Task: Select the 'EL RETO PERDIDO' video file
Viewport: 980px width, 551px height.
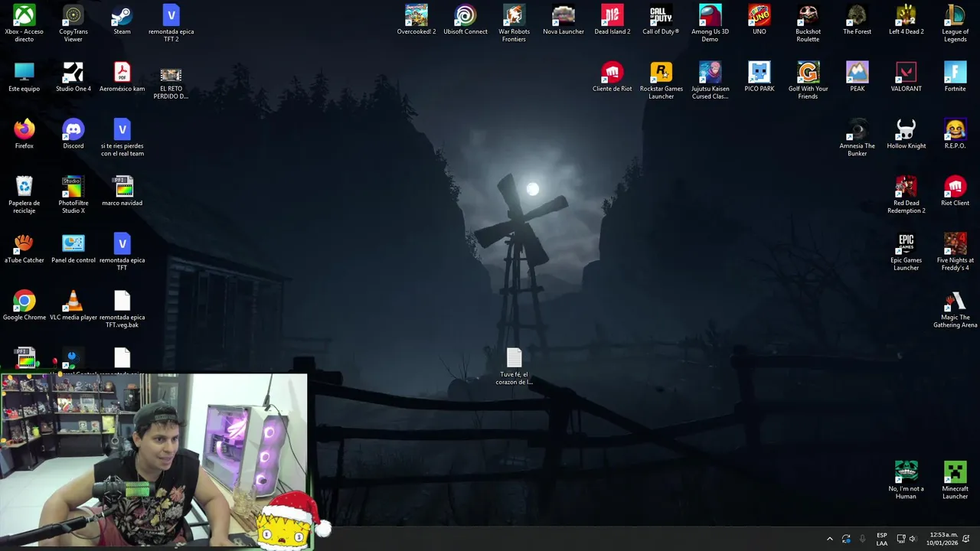Action: pyautogui.click(x=171, y=74)
